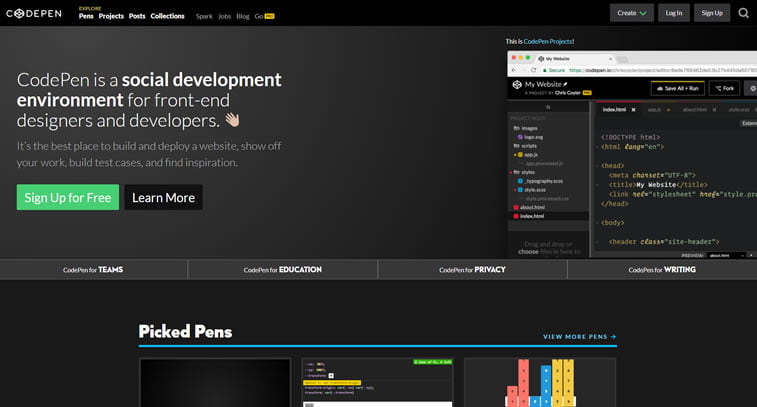Open the Blog link
The width and height of the screenshot is (757, 407).
point(243,16)
